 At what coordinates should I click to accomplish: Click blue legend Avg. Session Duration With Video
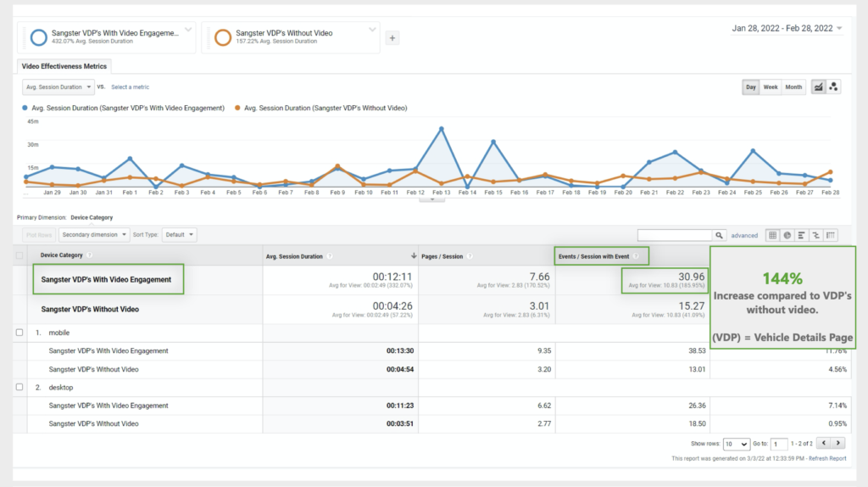[123, 108]
